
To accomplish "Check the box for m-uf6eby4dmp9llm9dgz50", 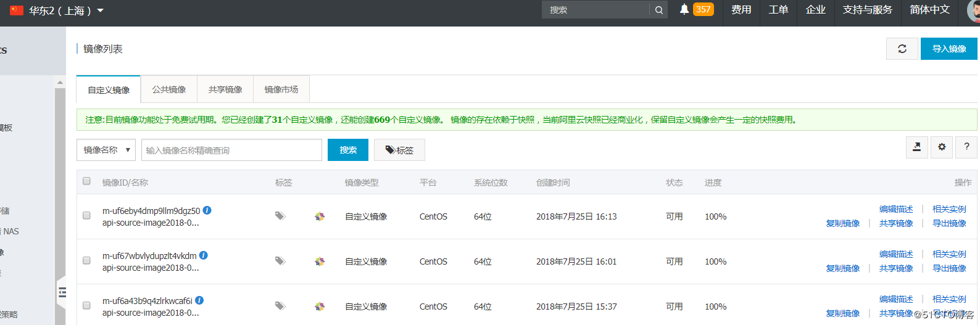I will [x=86, y=216].
